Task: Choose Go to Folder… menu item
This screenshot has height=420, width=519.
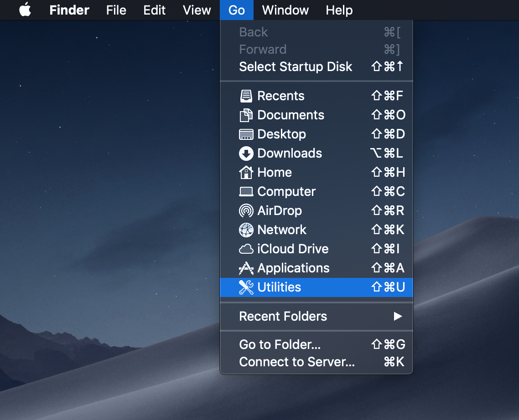Action: click(x=280, y=345)
